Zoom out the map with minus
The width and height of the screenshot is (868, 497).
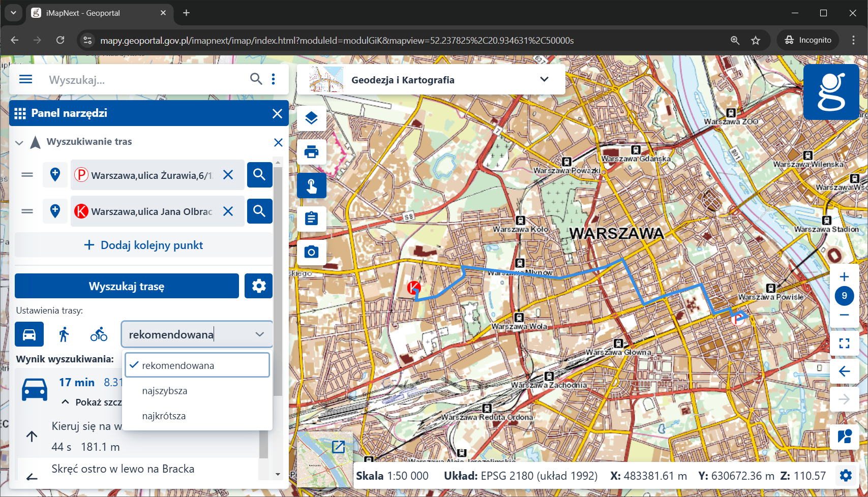(844, 315)
